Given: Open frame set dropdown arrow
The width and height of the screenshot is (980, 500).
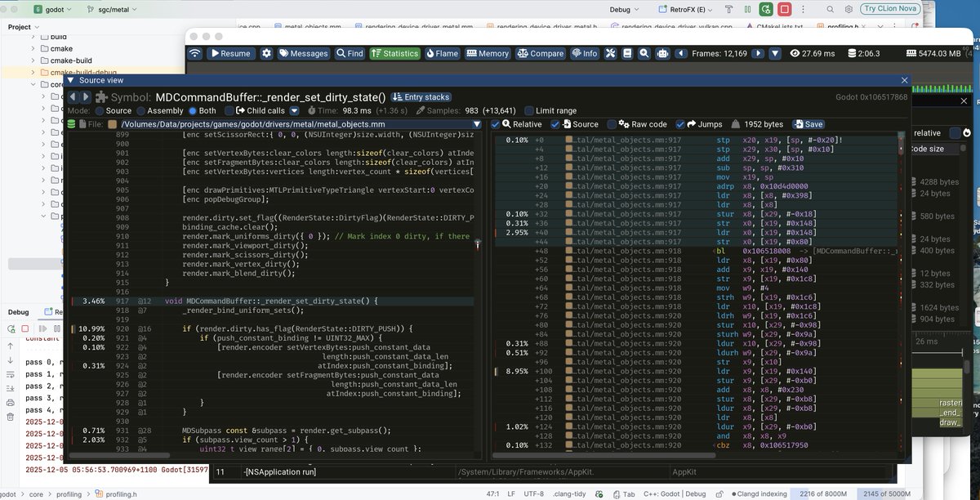Looking at the screenshot, I should click(x=777, y=53).
